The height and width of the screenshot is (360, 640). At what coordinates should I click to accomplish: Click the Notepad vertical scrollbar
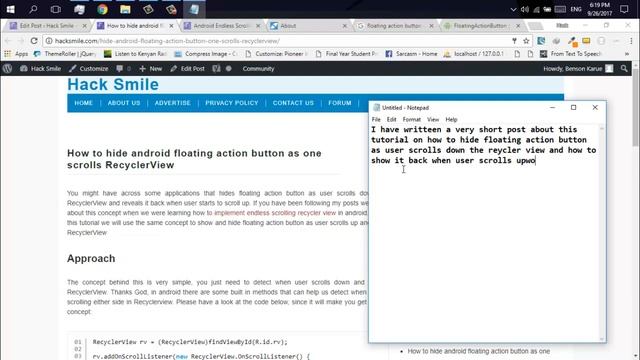pos(602,233)
